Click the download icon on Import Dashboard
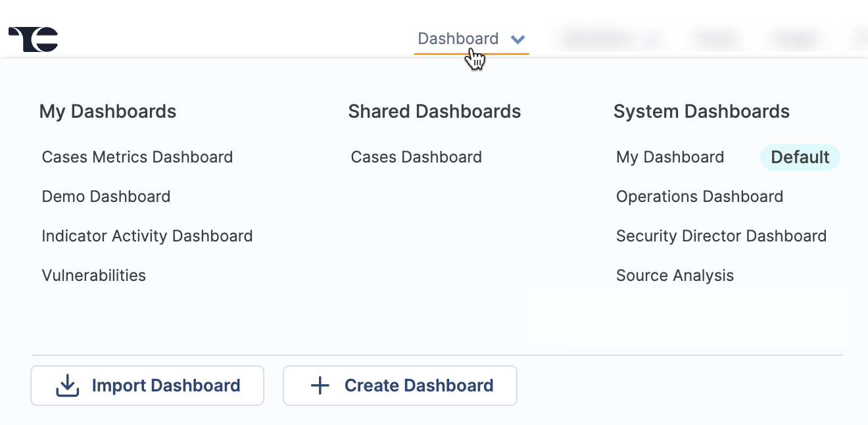The image size is (868, 425). tap(67, 385)
